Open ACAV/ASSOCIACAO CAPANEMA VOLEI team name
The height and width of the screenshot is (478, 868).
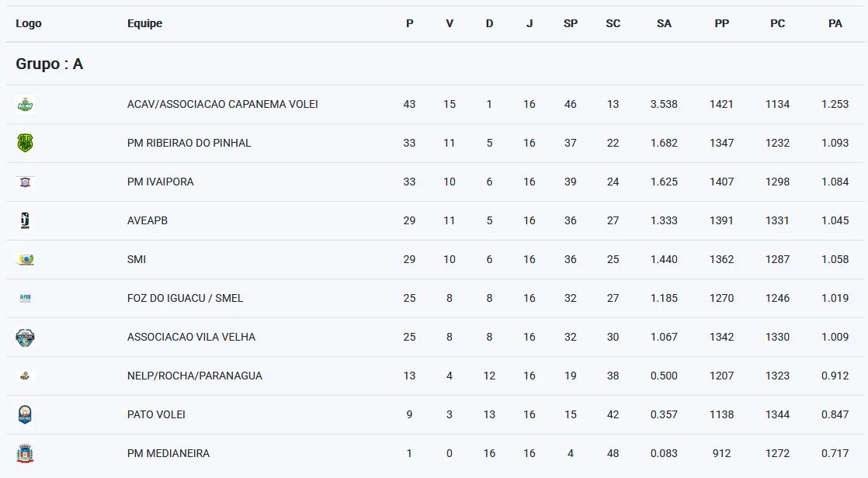point(223,104)
